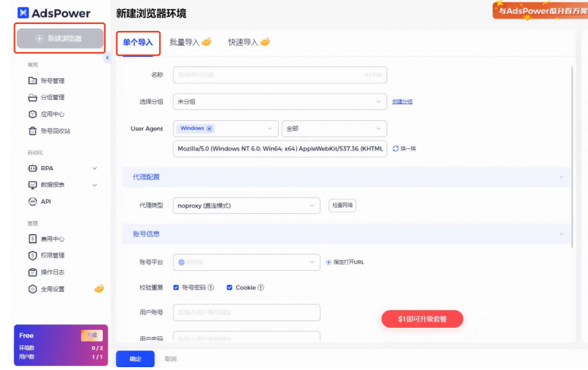Click the 创建分组 link
588x370 pixels.
pyautogui.click(x=402, y=101)
